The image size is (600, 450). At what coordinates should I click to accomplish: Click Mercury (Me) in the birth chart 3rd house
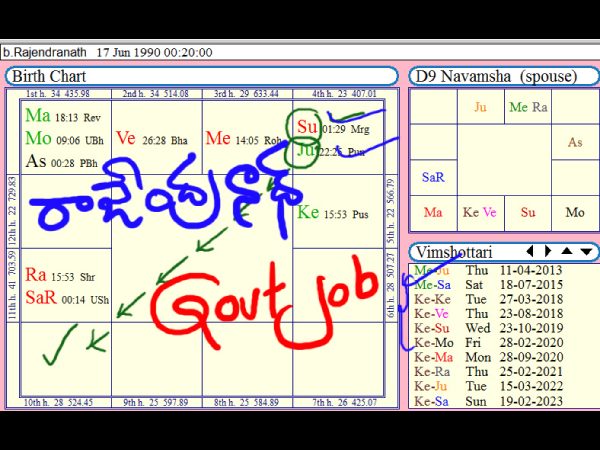(218, 139)
